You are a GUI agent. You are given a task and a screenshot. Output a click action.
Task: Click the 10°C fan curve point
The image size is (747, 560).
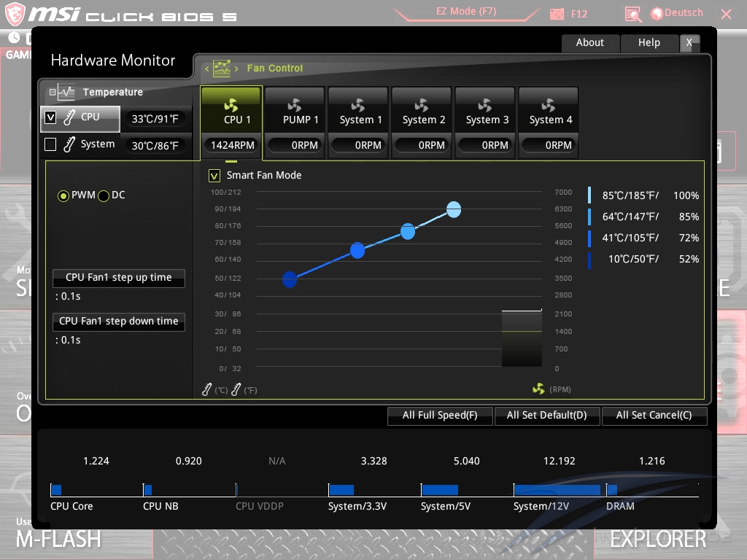click(x=290, y=279)
